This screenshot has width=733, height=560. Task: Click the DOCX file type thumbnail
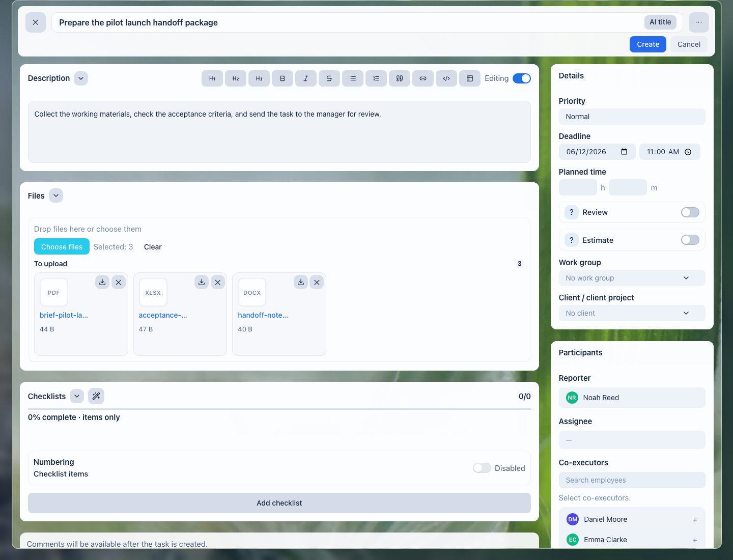click(252, 292)
